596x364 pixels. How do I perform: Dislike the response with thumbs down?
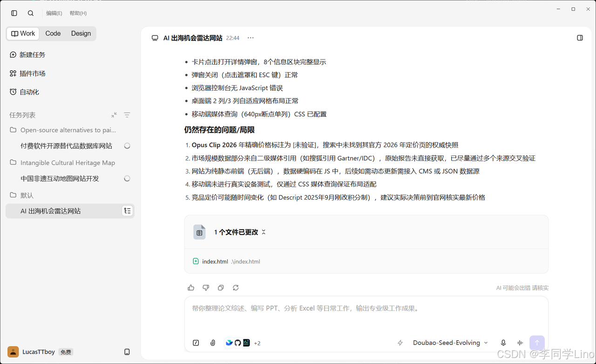coord(206,288)
